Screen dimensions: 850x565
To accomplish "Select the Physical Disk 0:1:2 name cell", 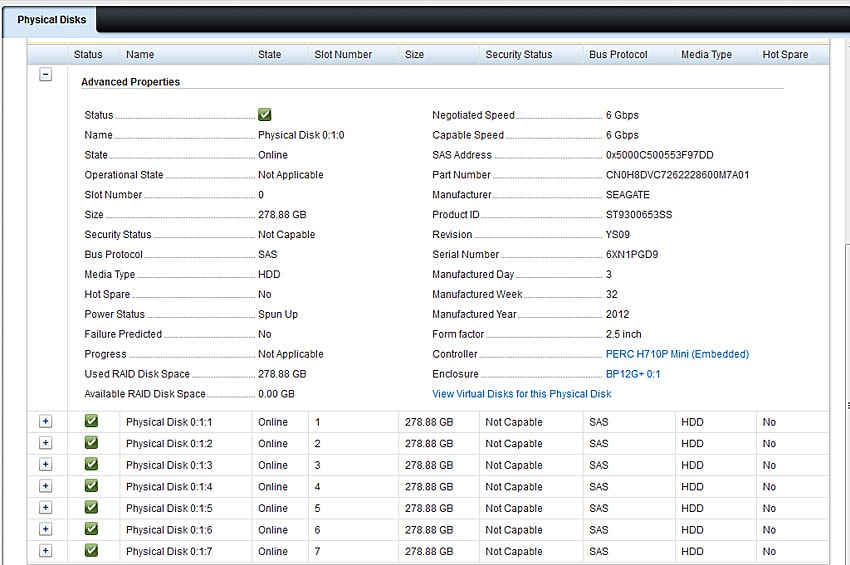I will [186, 444].
